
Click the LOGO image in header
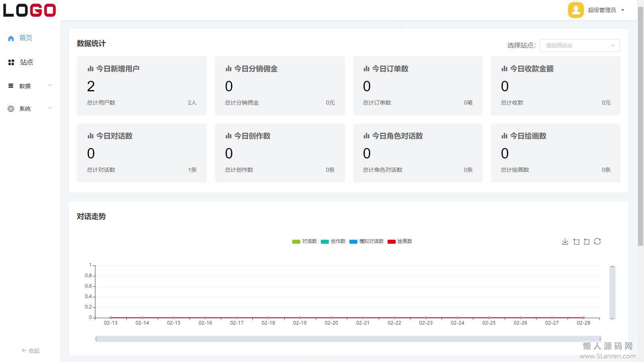click(x=30, y=10)
